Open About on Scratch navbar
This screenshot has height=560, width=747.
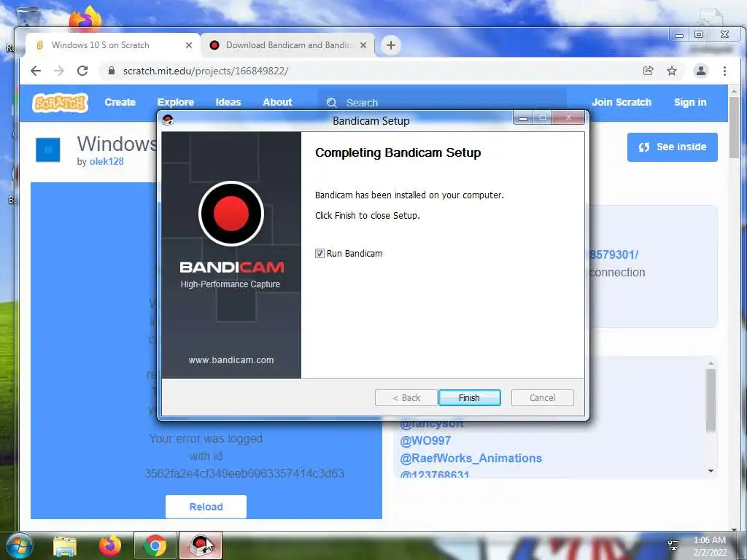277,102
